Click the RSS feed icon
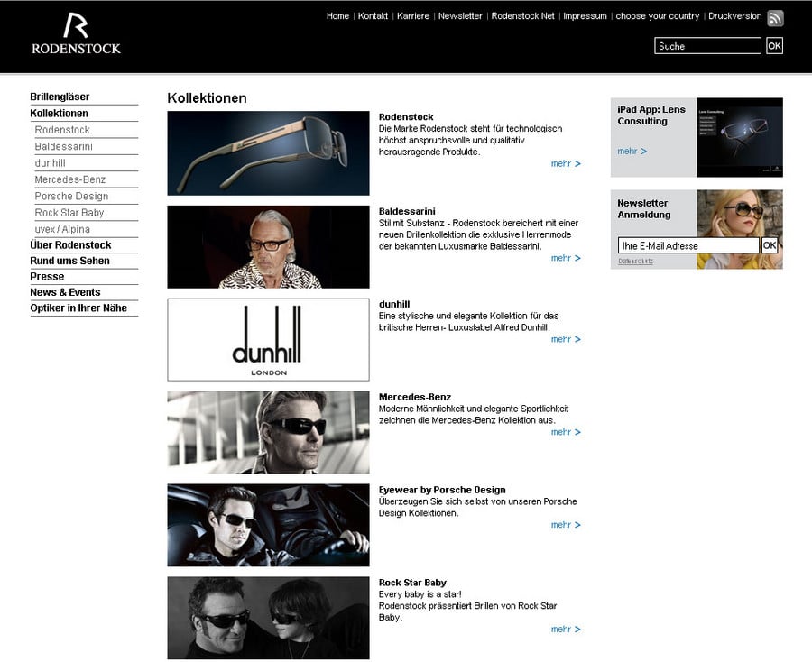Viewport: 812px width, 662px height. tap(775, 18)
